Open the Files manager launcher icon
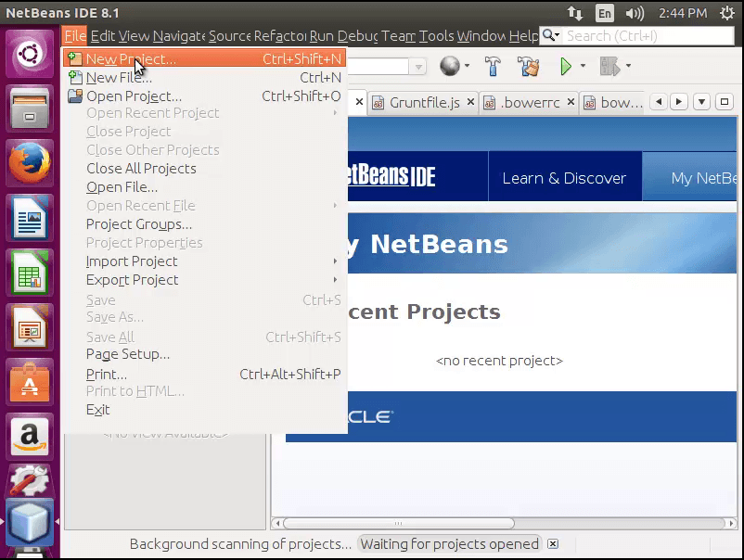Image resolution: width=744 pixels, height=560 pixels. [30, 109]
